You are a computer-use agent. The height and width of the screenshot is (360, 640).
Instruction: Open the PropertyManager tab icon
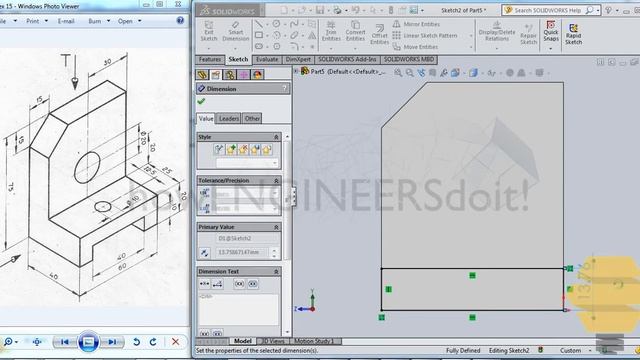click(216, 75)
